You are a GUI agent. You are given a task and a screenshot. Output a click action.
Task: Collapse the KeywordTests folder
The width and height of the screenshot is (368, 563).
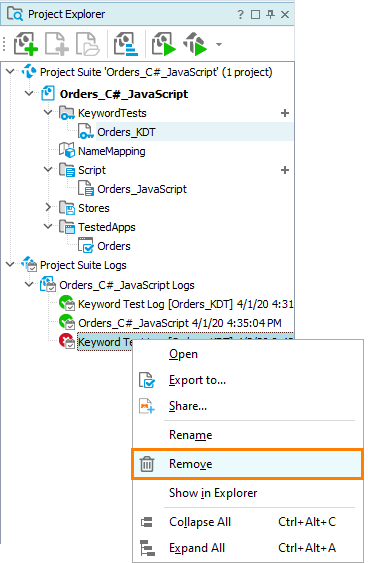click(x=48, y=112)
